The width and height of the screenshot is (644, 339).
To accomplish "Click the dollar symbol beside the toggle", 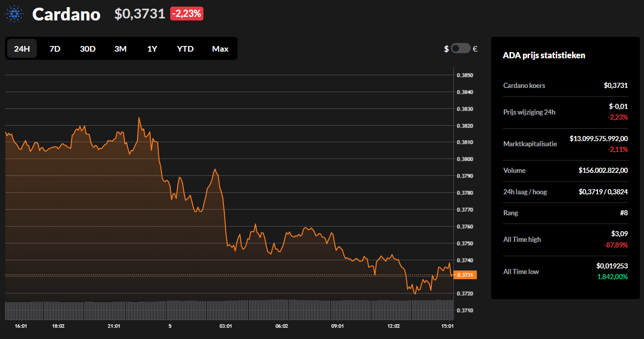I will tap(446, 49).
